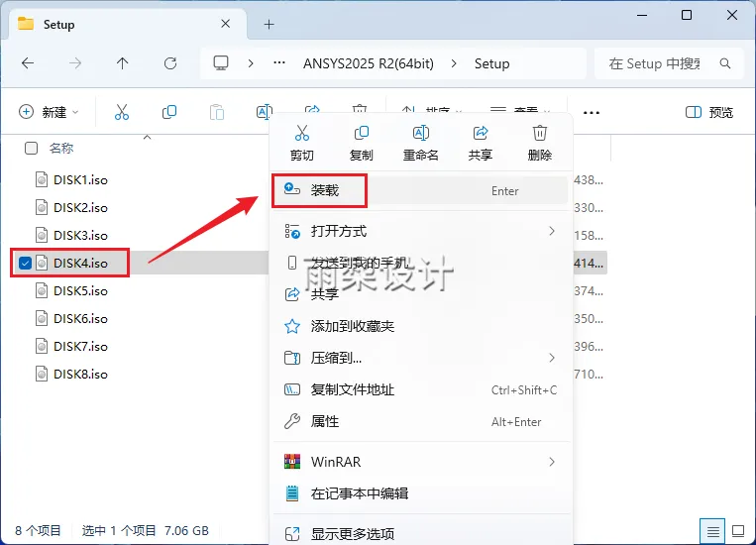Open 属性 (Properties) from the menu
Screen dimensions: 756x545
click(420, 421)
